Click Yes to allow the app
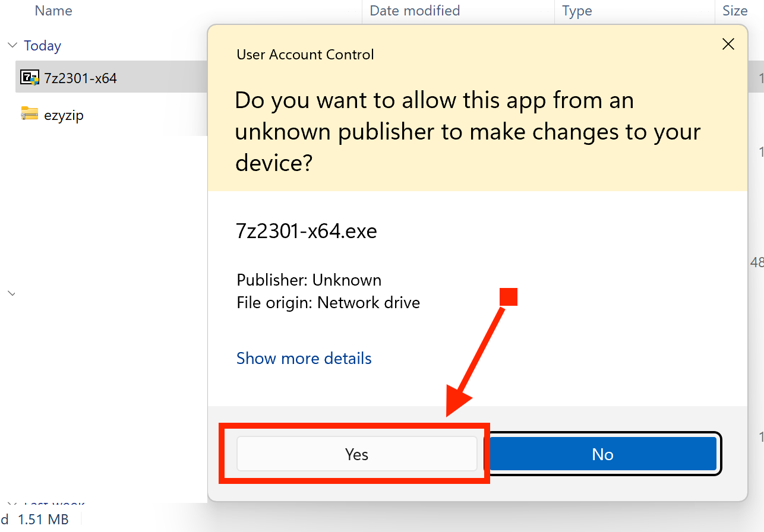The width and height of the screenshot is (764, 532). pos(356,454)
